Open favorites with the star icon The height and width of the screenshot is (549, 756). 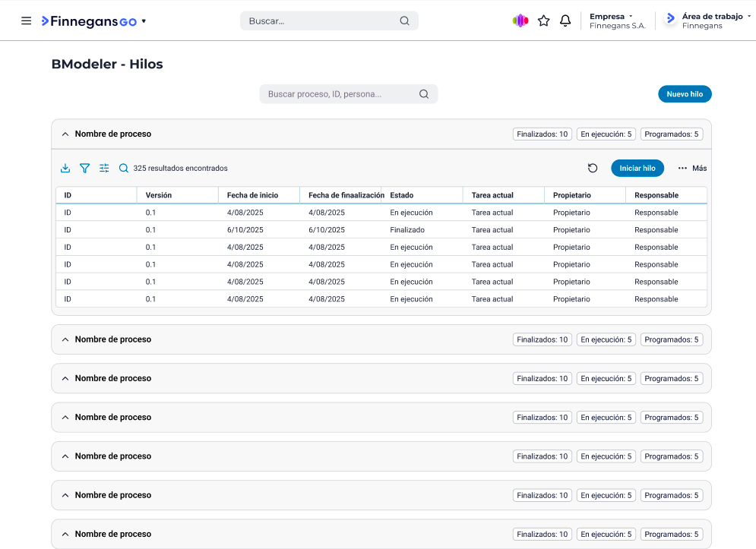coord(543,21)
